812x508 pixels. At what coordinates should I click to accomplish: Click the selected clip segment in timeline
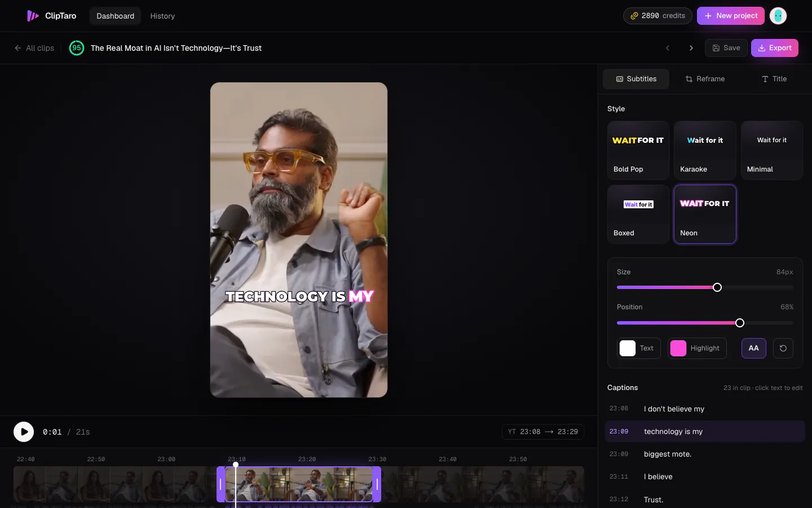pos(299,484)
